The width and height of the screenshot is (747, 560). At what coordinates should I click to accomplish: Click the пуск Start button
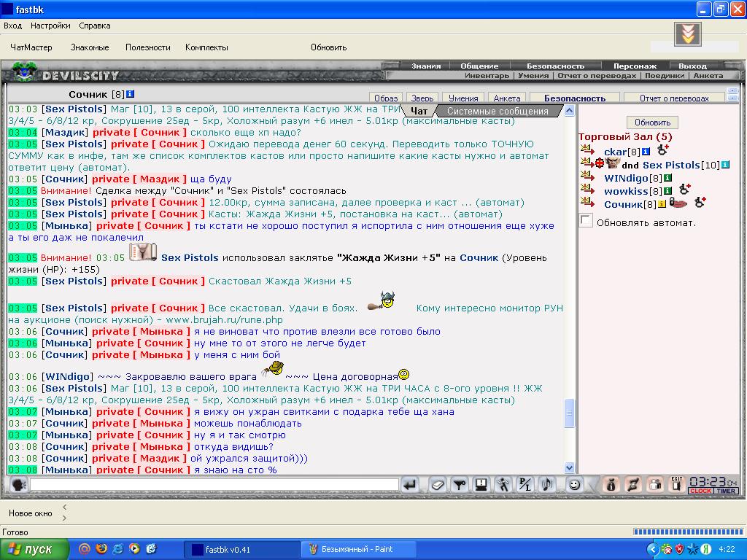pyautogui.click(x=34, y=549)
